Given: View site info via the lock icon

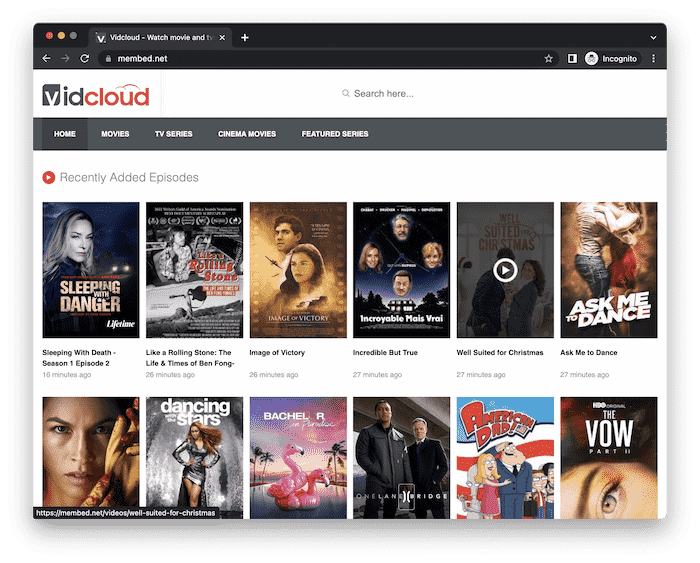Looking at the screenshot, I should (108, 58).
